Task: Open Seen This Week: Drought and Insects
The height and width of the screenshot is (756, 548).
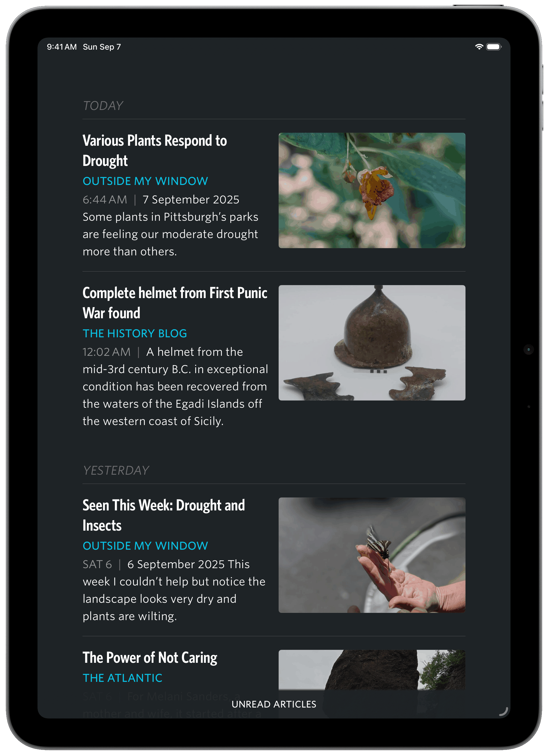Action: click(x=164, y=515)
